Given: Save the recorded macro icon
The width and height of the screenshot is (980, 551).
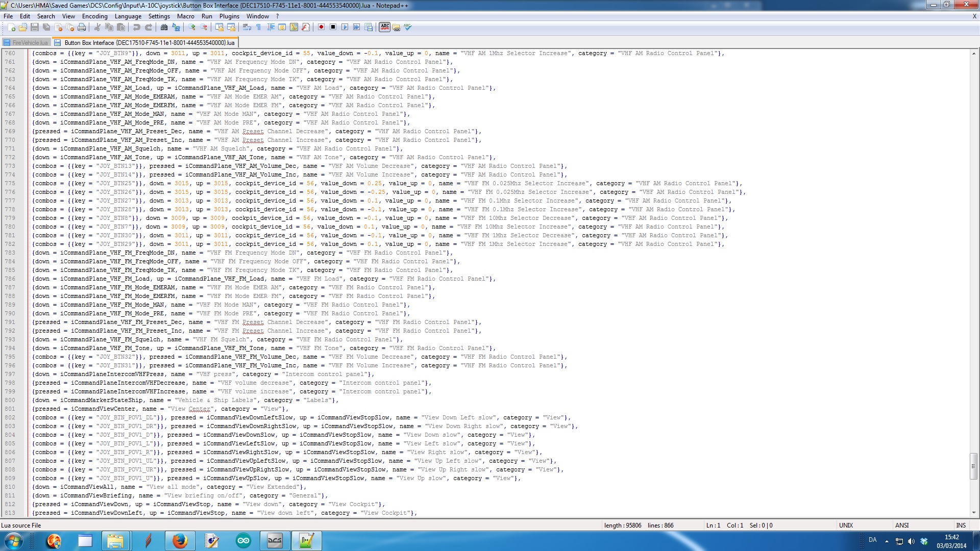Looking at the screenshot, I should (x=369, y=27).
